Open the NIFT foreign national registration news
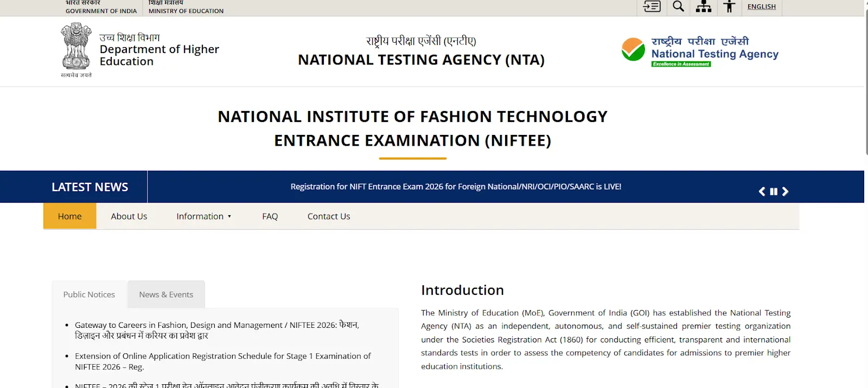The height and width of the screenshot is (388, 868). [x=456, y=186]
